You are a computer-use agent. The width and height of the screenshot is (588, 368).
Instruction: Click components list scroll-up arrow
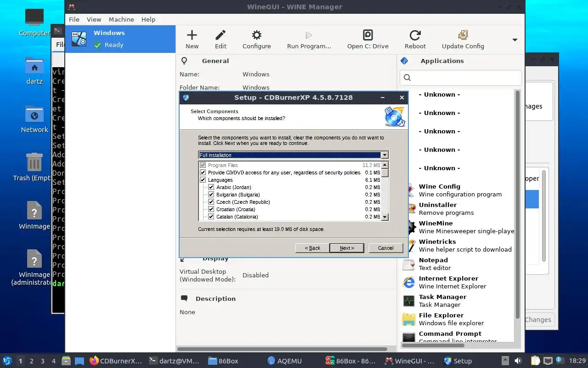point(385,165)
